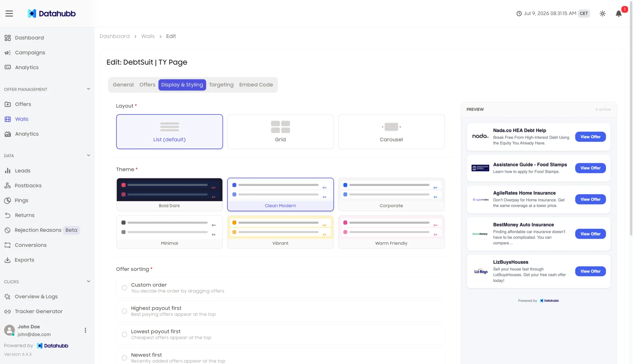Select Newest first radio option

(x=124, y=358)
